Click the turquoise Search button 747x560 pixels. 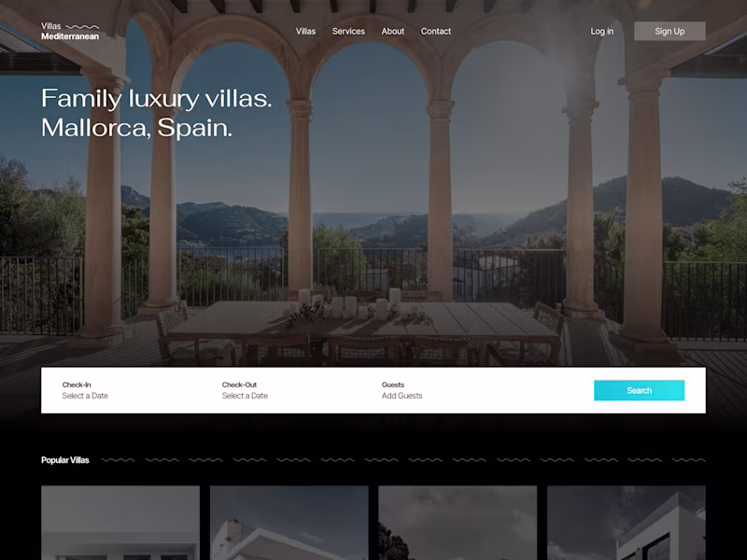(639, 390)
